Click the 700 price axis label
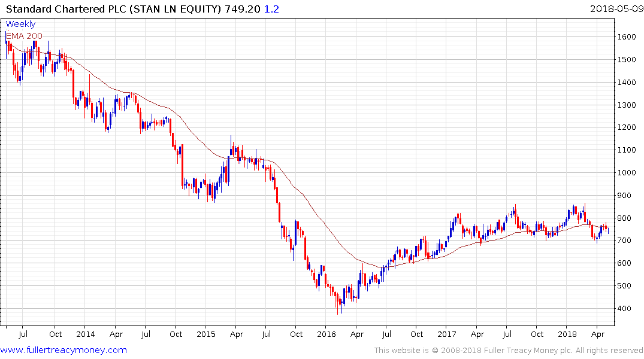The width and height of the screenshot is (644, 359). (624, 241)
